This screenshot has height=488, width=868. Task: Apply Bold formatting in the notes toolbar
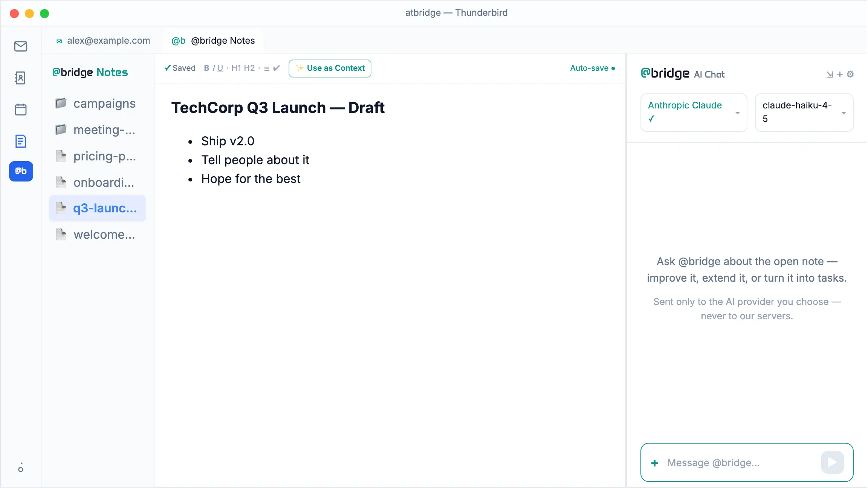point(206,68)
